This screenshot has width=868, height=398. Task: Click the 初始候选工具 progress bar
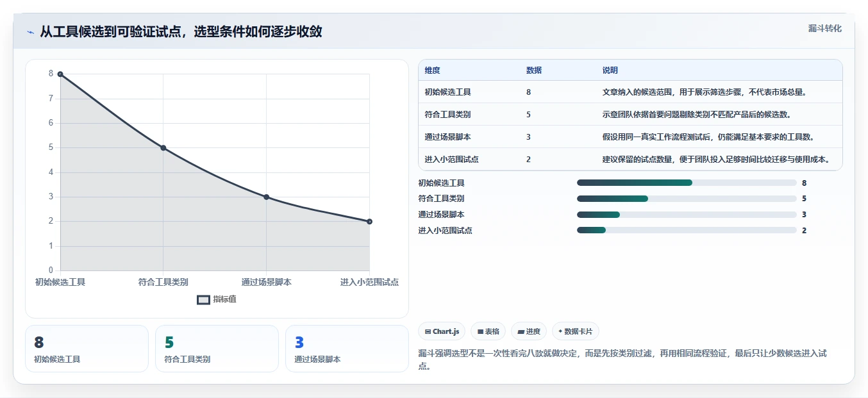(x=687, y=183)
